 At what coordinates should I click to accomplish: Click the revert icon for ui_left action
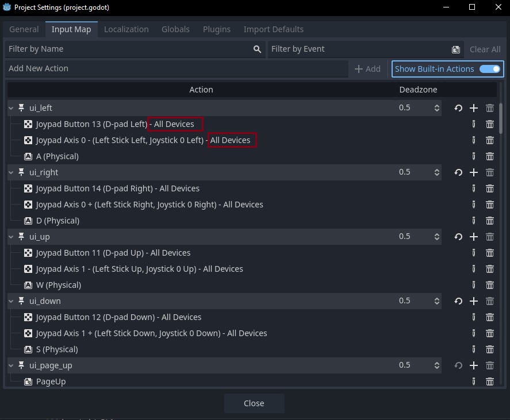458,108
